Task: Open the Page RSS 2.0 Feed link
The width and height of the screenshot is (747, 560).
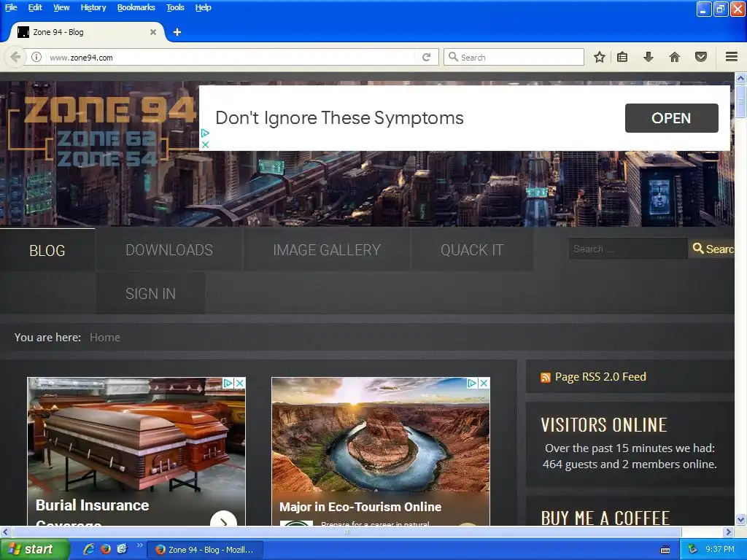Action: click(x=600, y=377)
